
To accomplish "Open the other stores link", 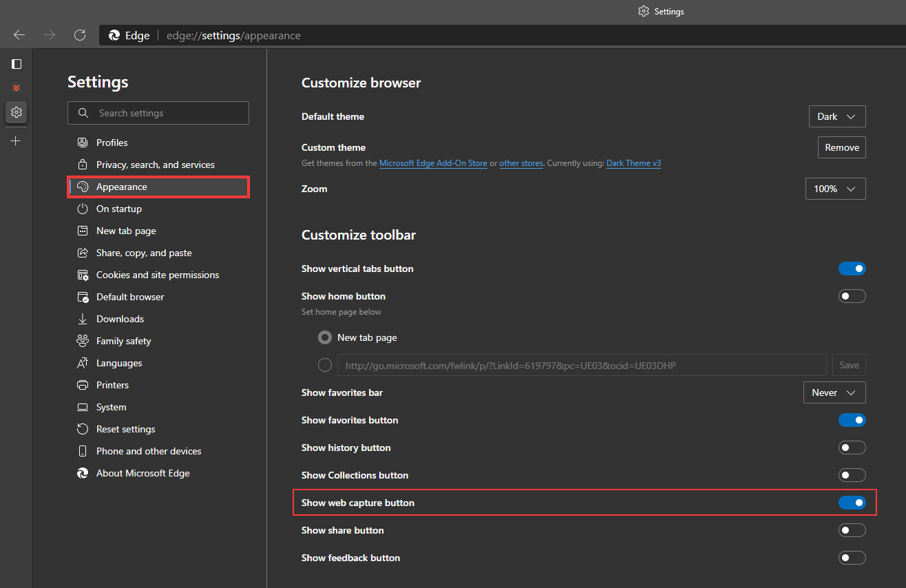I will [521, 163].
